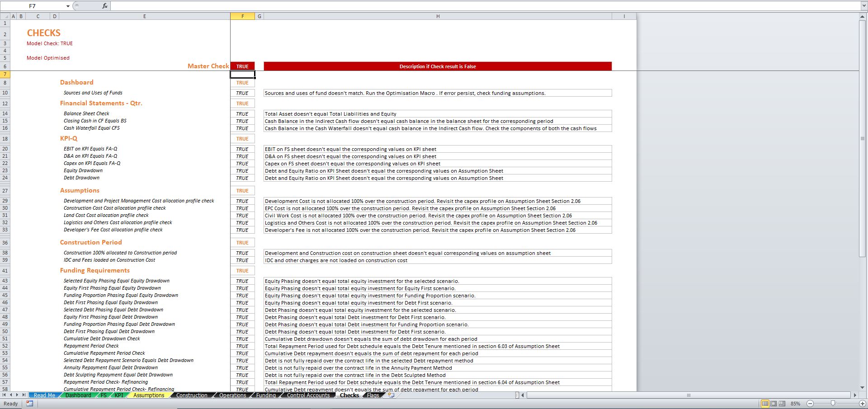
Task: Click the Funding Requirements section heading
Action: tap(95, 270)
